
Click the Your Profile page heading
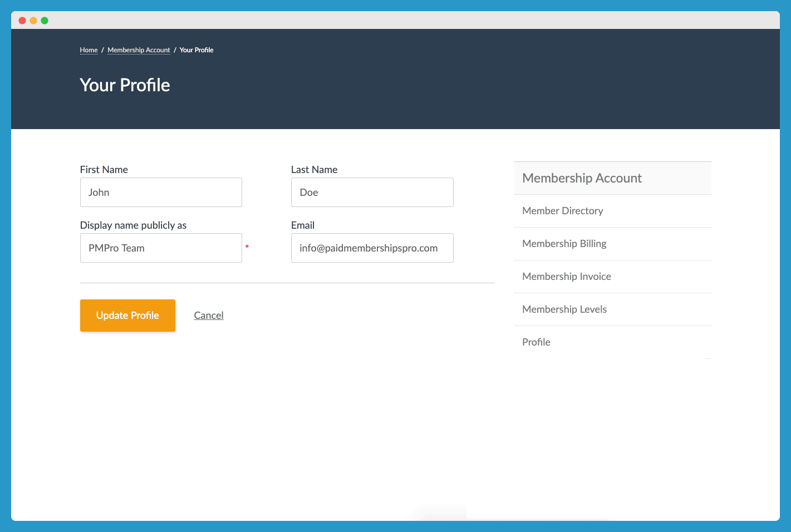pos(125,85)
